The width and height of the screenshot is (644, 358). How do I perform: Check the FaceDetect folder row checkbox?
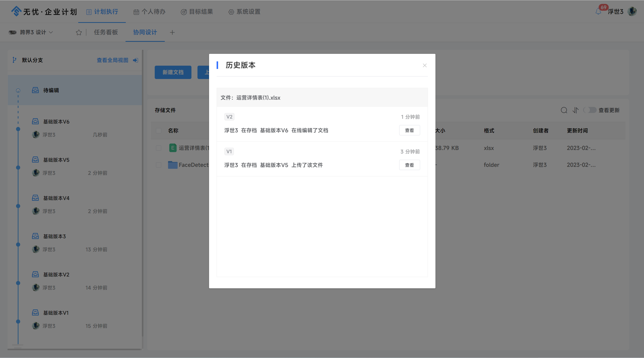pyautogui.click(x=158, y=165)
